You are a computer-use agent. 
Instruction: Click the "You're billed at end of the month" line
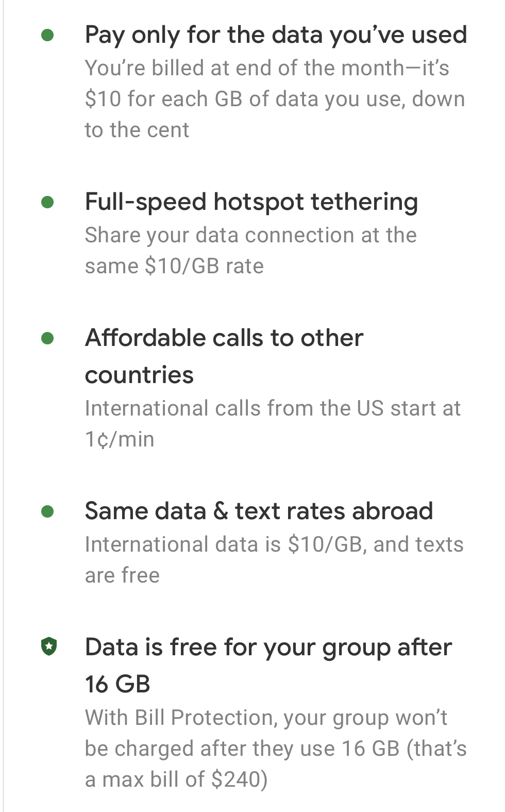[x=267, y=68]
